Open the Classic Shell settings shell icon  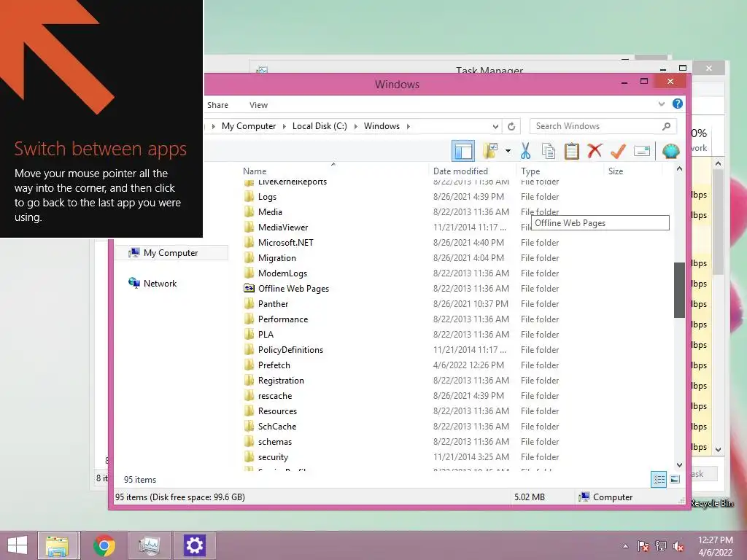coord(670,151)
